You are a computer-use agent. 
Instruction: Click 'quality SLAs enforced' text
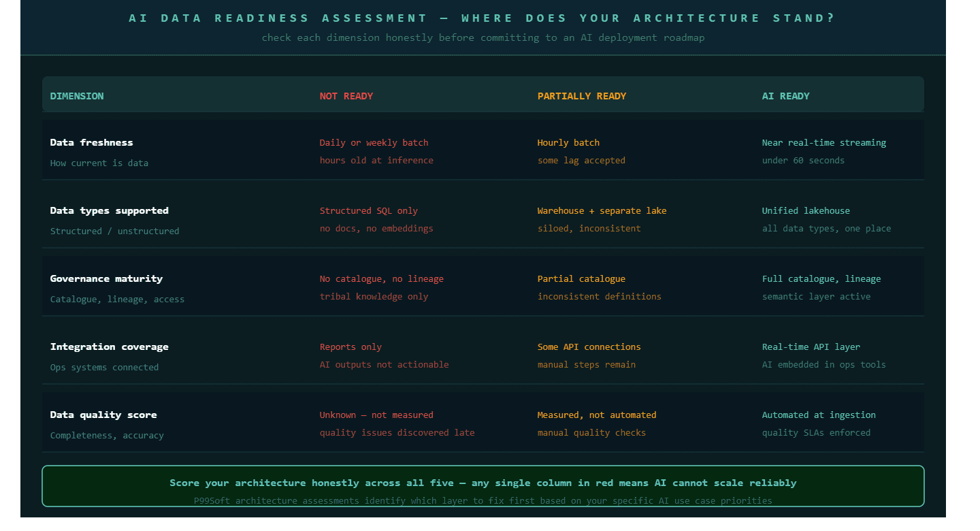[x=817, y=432]
